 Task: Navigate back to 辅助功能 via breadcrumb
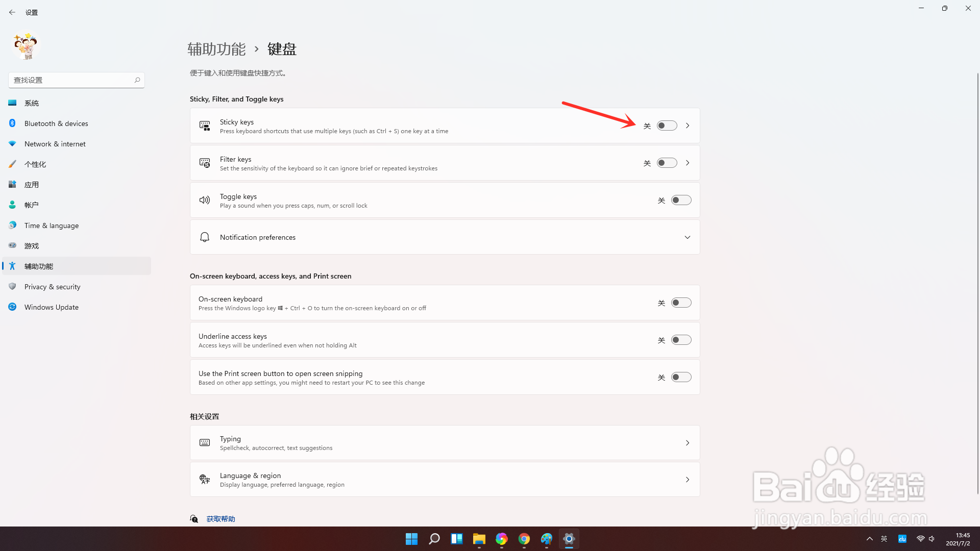point(216,48)
